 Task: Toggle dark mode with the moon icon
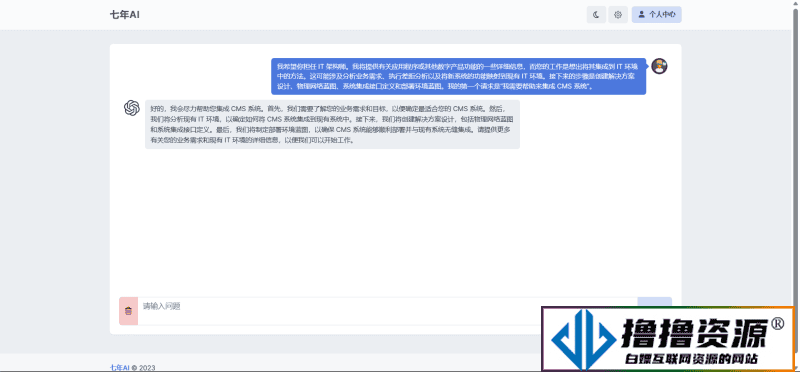tap(596, 15)
